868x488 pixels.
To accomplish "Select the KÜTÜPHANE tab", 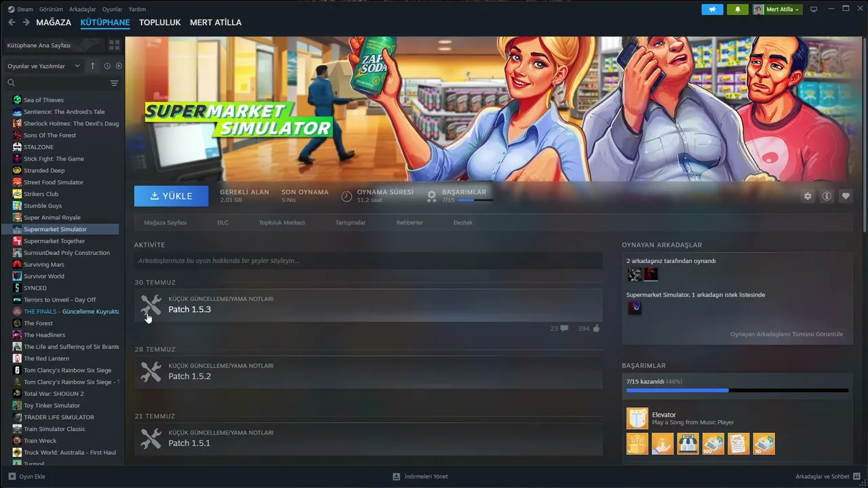I will click(105, 22).
